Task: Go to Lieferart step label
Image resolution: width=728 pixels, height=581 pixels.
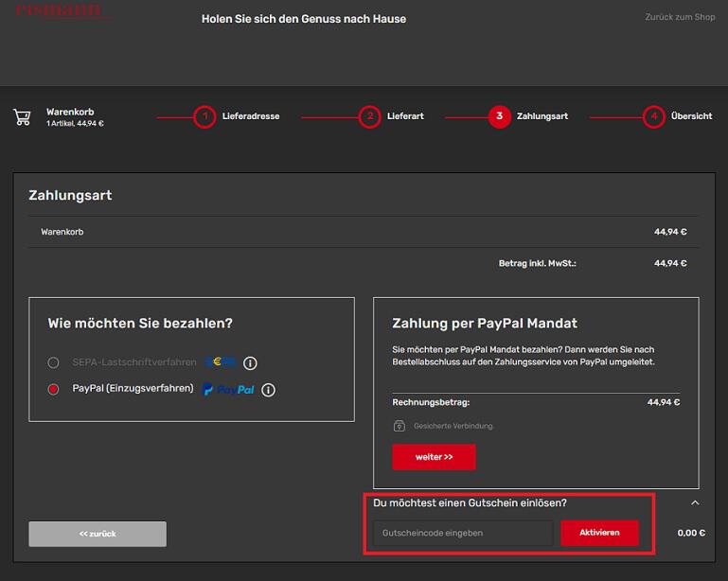Action: pyautogui.click(x=405, y=116)
